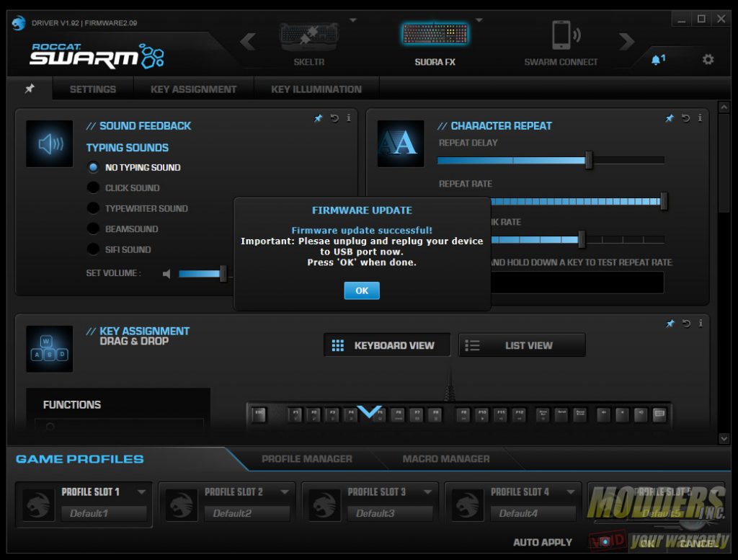Expand Profile Slot 2 dropdown
The width and height of the screenshot is (738, 560).
(x=284, y=492)
